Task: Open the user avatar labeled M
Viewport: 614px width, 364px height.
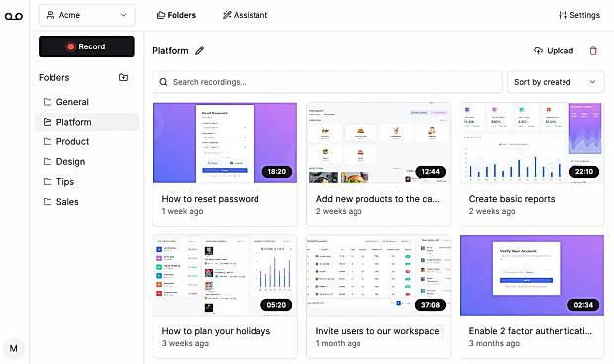Action: tap(14, 348)
